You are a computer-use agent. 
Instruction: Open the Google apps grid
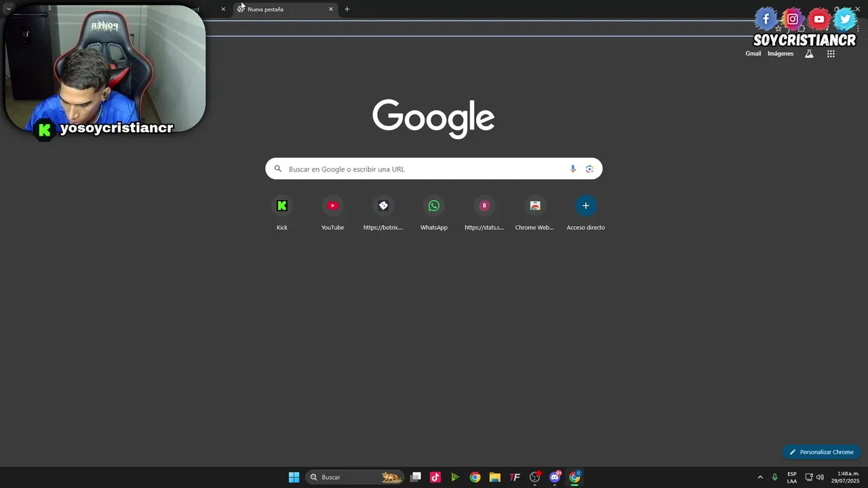tap(831, 54)
